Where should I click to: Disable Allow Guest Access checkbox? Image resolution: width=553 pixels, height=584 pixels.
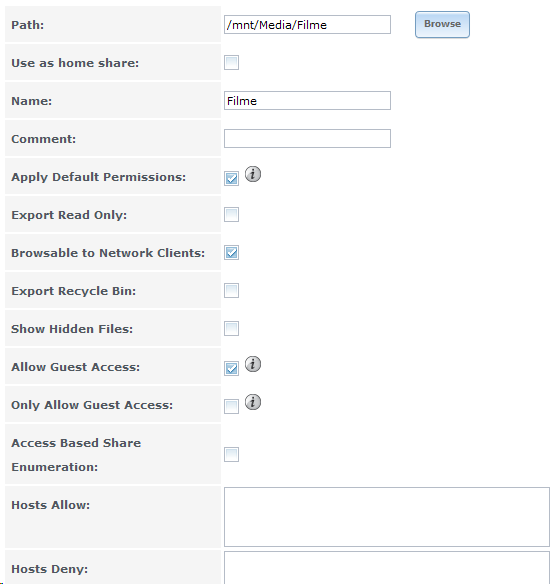231,368
